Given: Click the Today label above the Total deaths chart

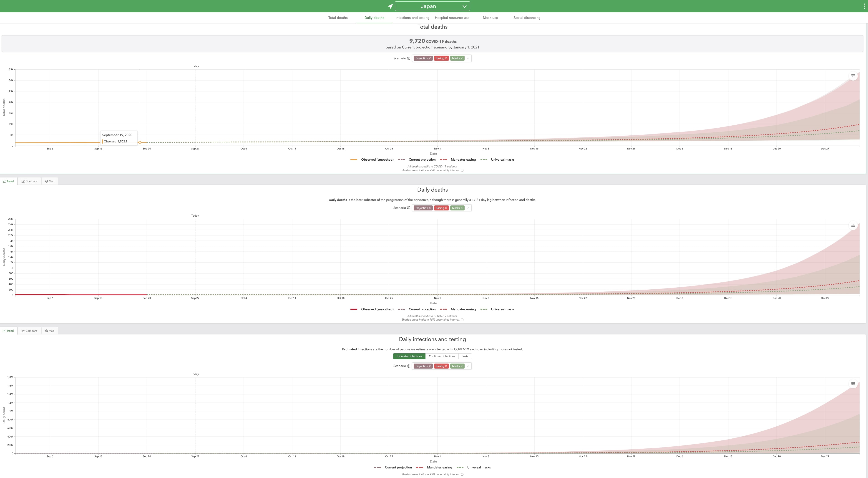Looking at the screenshot, I should [195, 66].
